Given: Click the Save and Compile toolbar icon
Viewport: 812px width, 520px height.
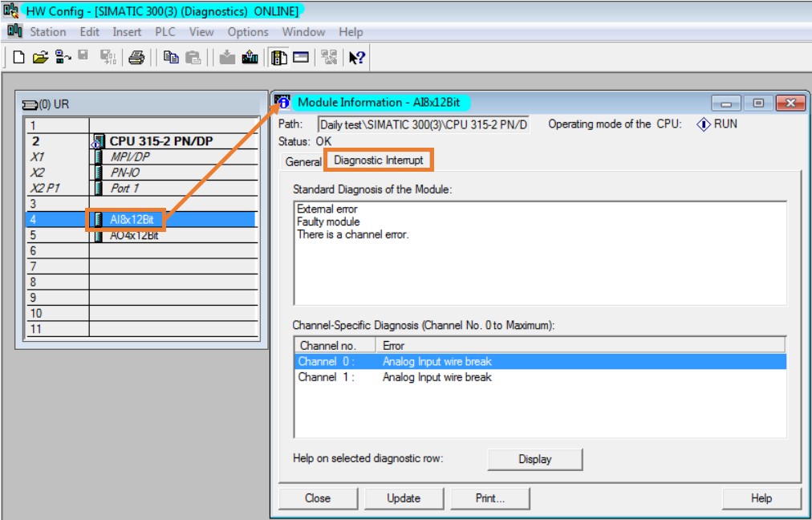Looking at the screenshot, I should click(x=108, y=57).
